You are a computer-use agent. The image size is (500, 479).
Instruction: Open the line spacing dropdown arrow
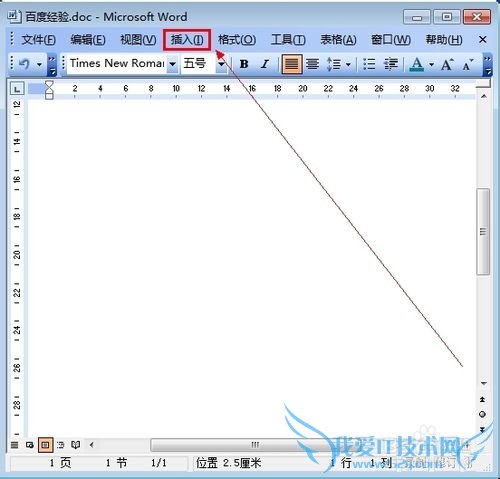click(x=348, y=64)
